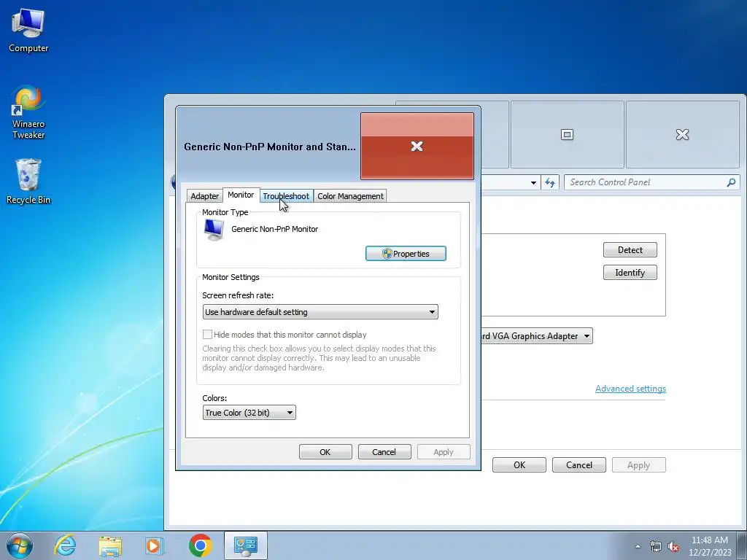The image size is (747, 560).
Task: Launch the Winaero Tweaker shortcut
Action: pos(28,112)
